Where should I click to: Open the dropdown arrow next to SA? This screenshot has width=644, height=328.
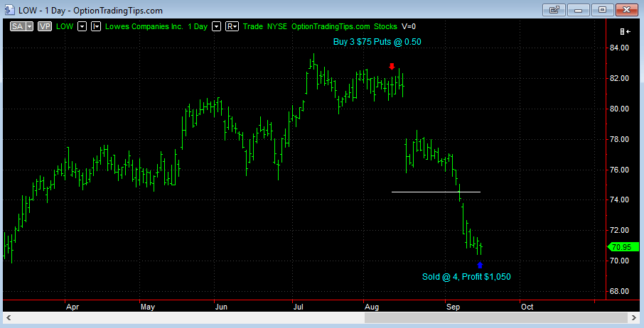point(29,27)
